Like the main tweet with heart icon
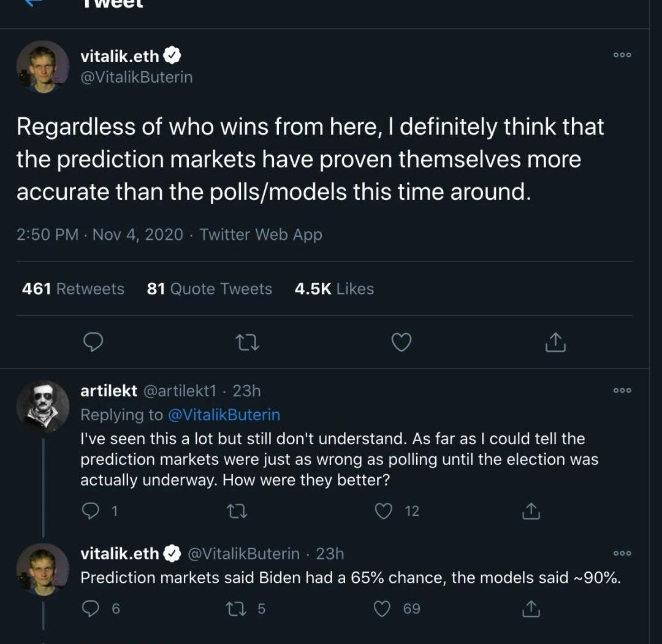The width and height of the screenshot is (662, 644). (x=401, y=342)
